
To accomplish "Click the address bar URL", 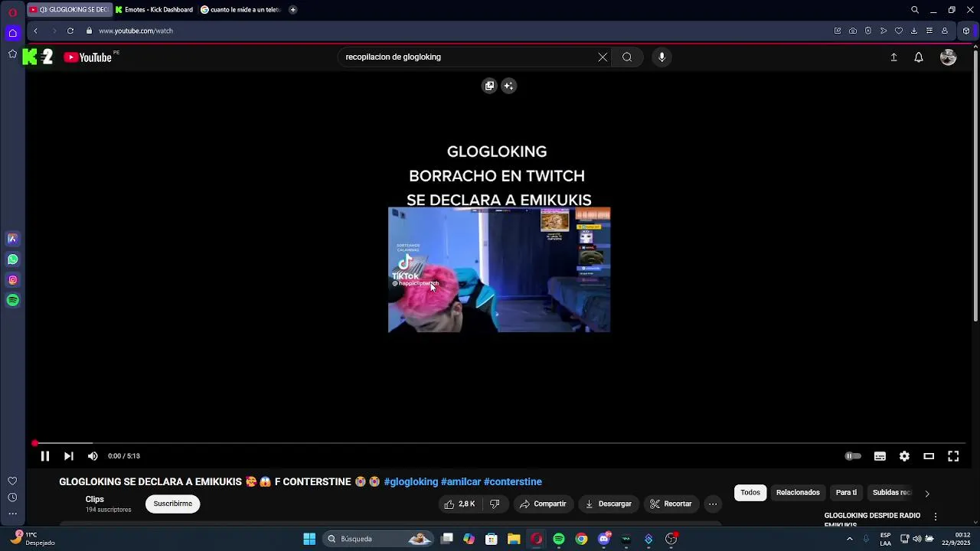I will (136, 31).
